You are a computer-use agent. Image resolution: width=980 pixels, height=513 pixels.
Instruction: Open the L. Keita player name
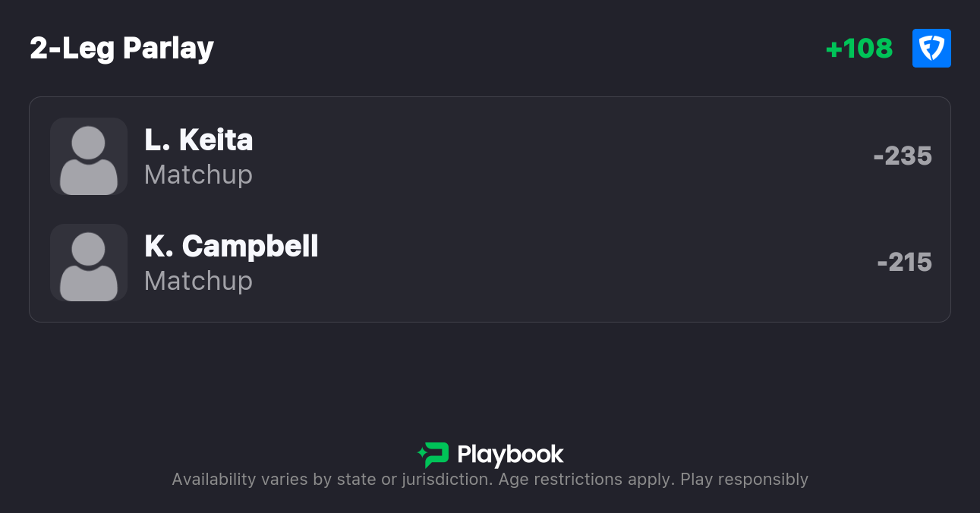(x=199, y=140)
